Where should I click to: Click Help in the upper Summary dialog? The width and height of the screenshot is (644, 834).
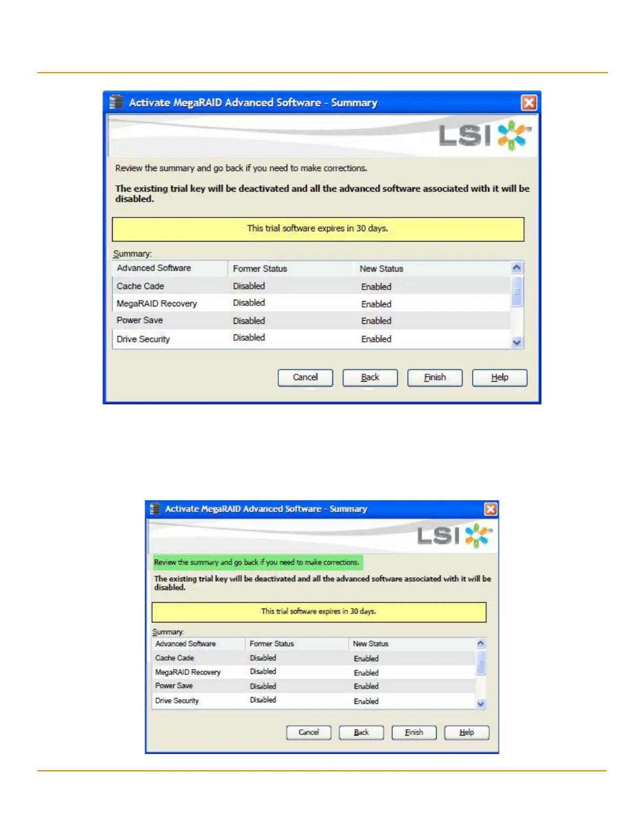pos(499,378)
